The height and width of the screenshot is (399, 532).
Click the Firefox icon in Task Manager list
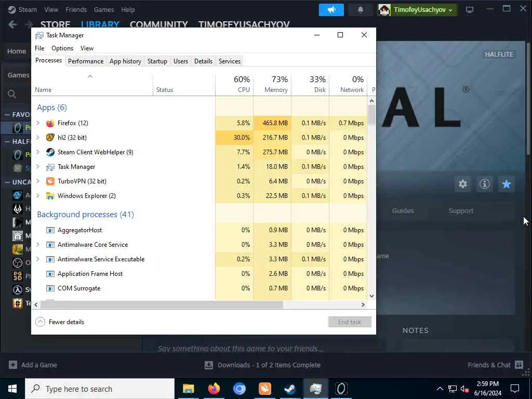click(x=50, y=123)
